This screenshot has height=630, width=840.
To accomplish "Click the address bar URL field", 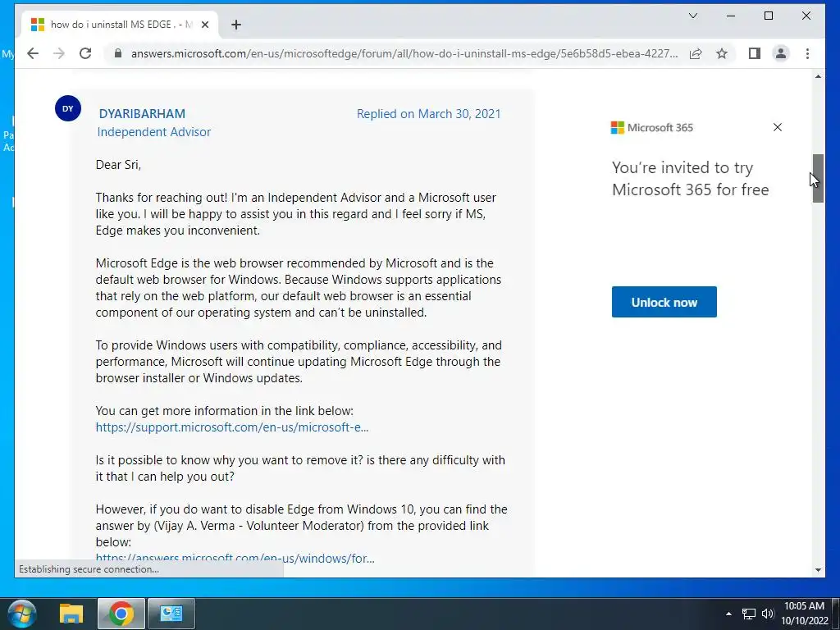I will [x=404, y=53].
